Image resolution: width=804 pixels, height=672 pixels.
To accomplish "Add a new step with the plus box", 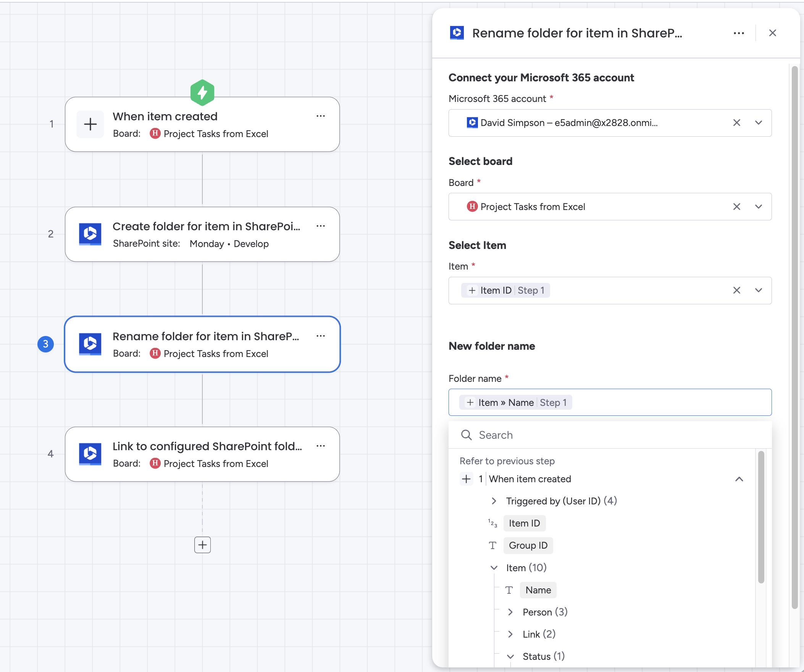I will click(202, 544).
